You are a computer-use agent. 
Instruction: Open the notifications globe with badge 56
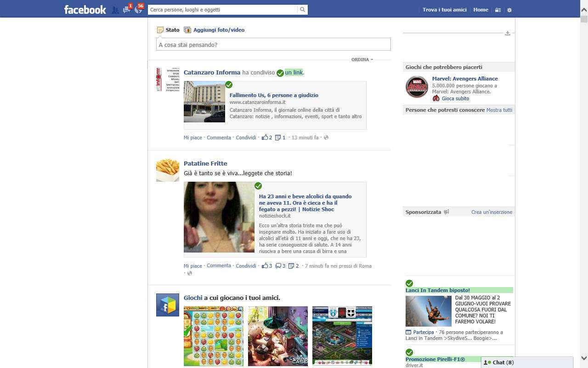pyautogui.click(x=139, y=9)
